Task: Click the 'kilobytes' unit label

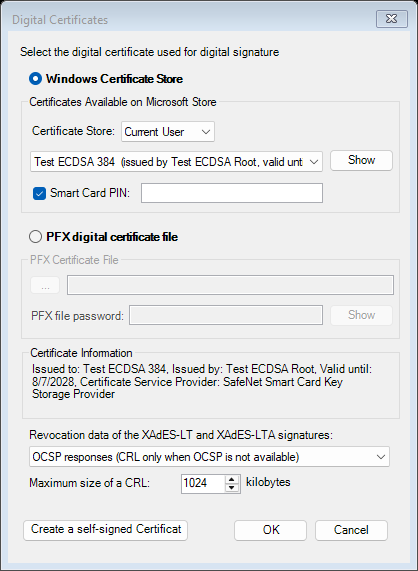Action: pyautogui.click(x=268, y=482)
